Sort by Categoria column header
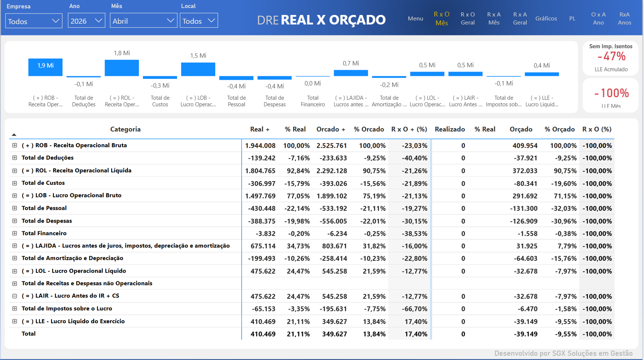Viewport: 644px width, 360px height. pos(125,129)
